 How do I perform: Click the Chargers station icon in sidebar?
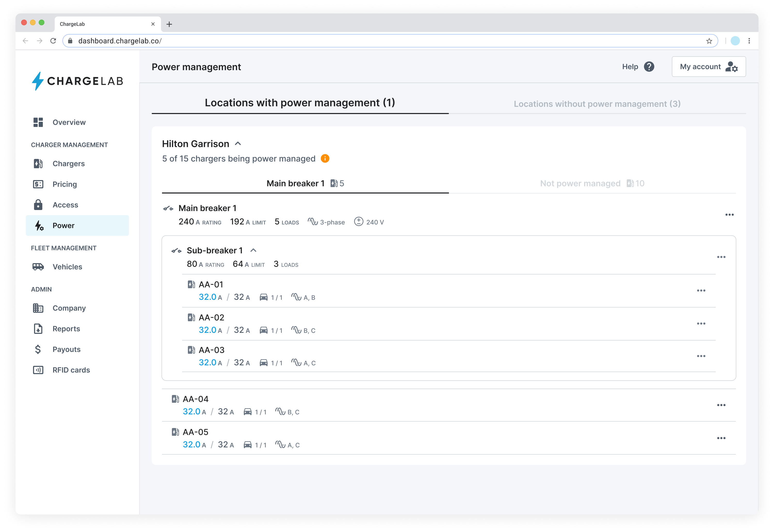[x=38, y=164]
